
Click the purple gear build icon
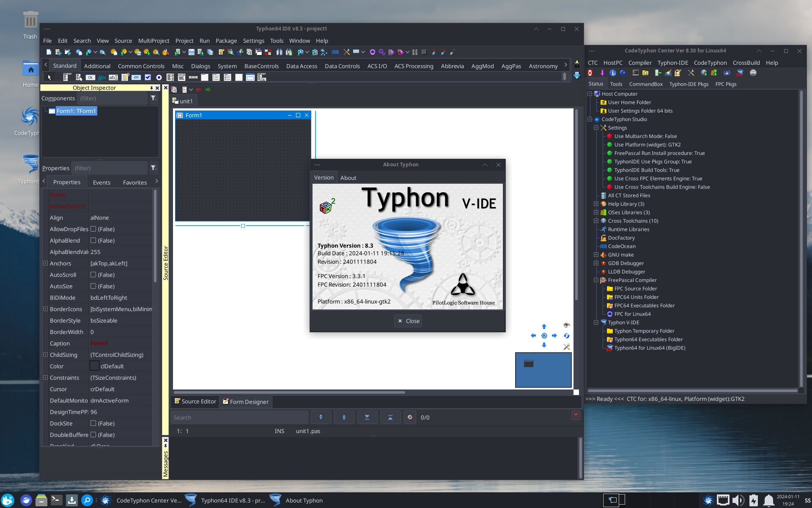coord(372,52)
